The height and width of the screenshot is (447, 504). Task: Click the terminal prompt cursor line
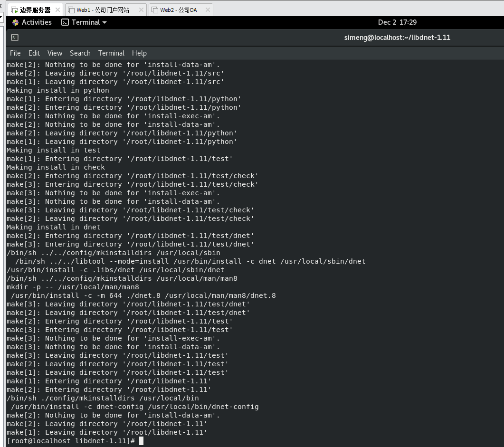pos(141,441)
